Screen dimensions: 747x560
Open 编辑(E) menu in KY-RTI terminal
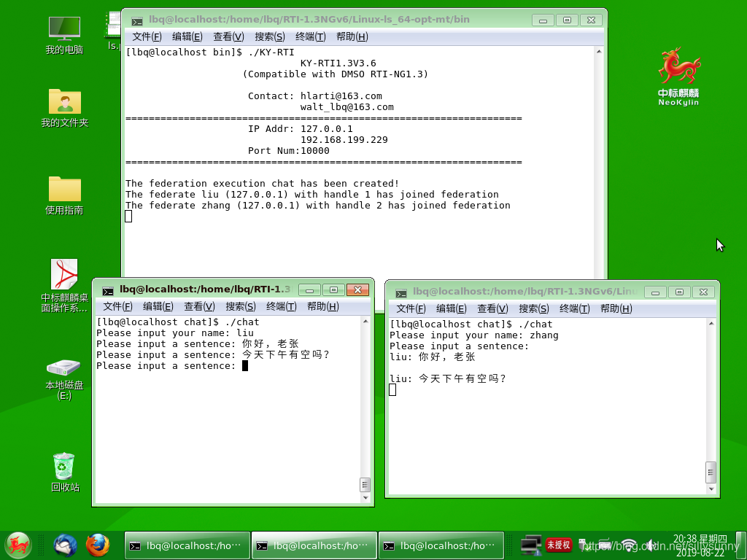187,36
